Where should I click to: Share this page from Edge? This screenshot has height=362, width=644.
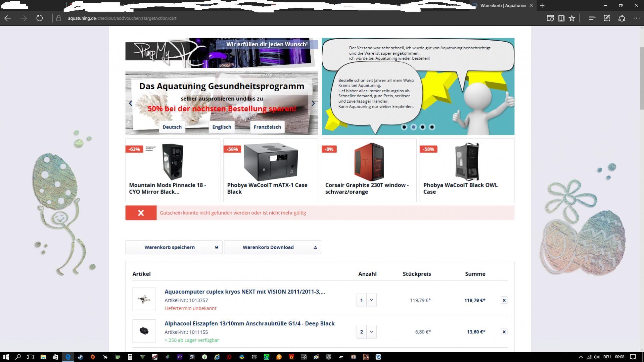(x=622, y=18)
